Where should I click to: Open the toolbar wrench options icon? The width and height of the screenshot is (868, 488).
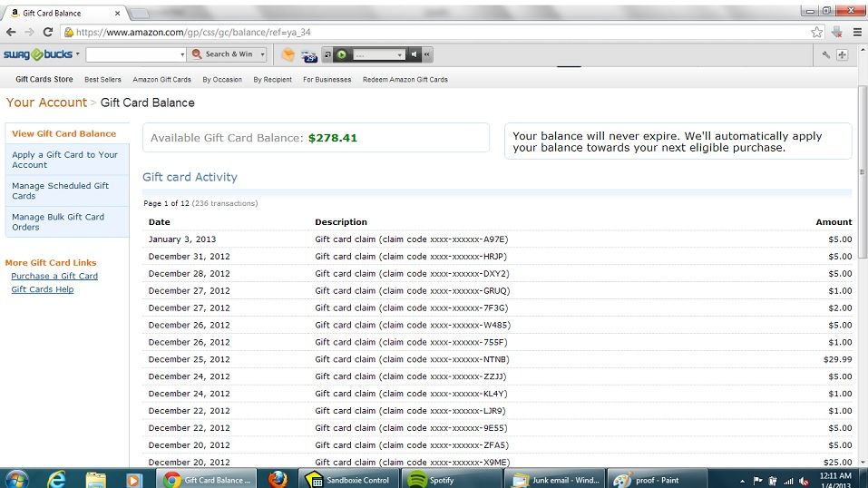point(826,54)
